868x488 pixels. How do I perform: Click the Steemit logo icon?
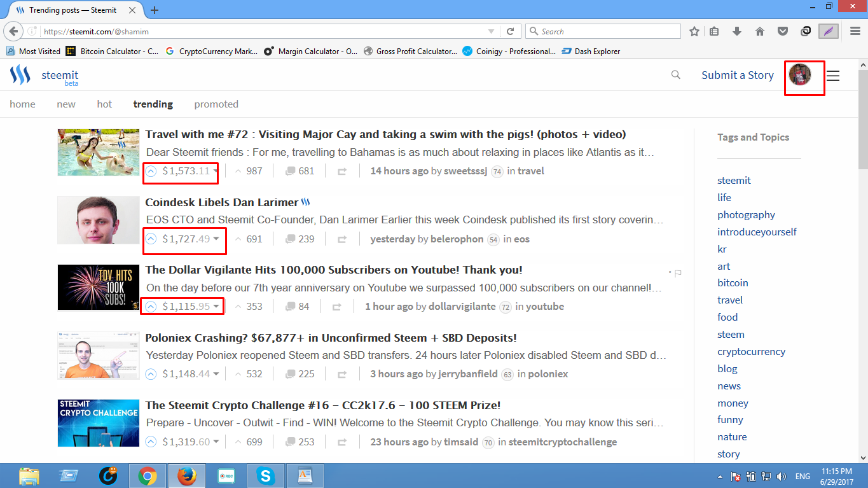pyautogui.click(x=20, y=75)
